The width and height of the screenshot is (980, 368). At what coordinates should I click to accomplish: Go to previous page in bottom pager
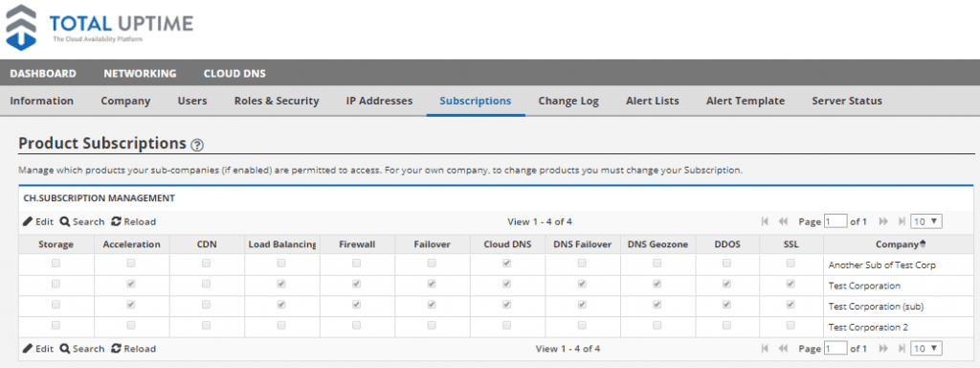click(x=783, y=349)
